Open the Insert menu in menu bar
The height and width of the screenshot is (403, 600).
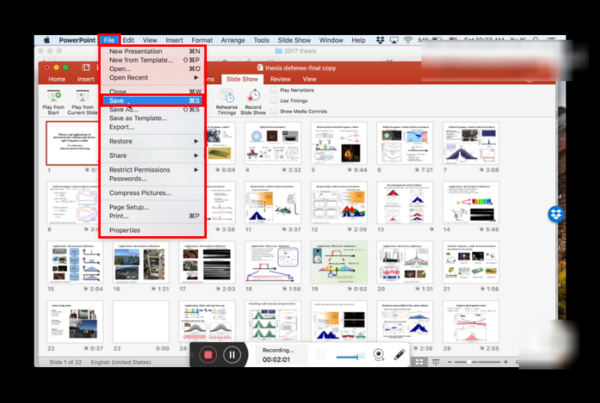pyautogui.click(x=174, y=40)
